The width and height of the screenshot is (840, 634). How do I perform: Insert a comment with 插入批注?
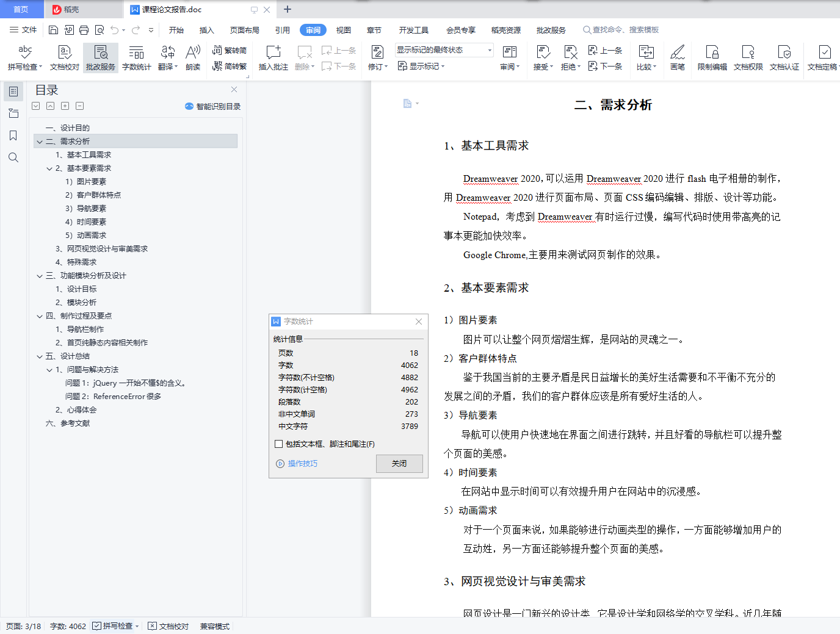(x=273, y=58)
